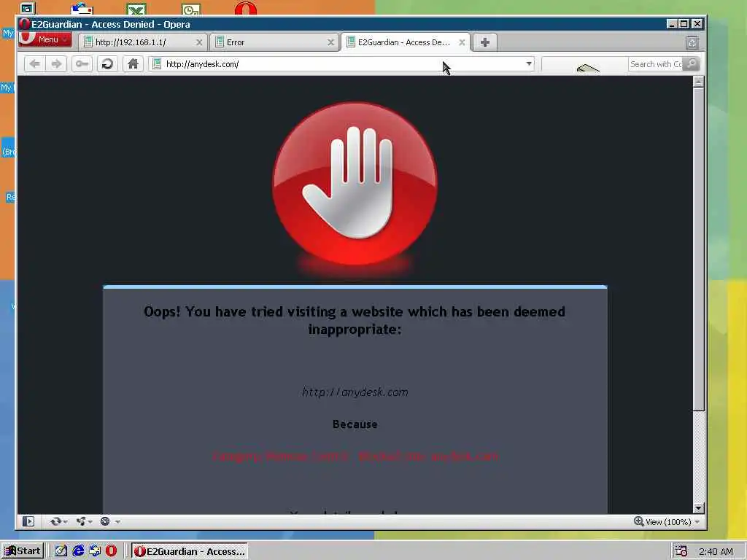Image resolution: width=747 pixels, height=560 pixels.
Task: Open the Opera Link sync icon
Action: [x=55, y=521]
